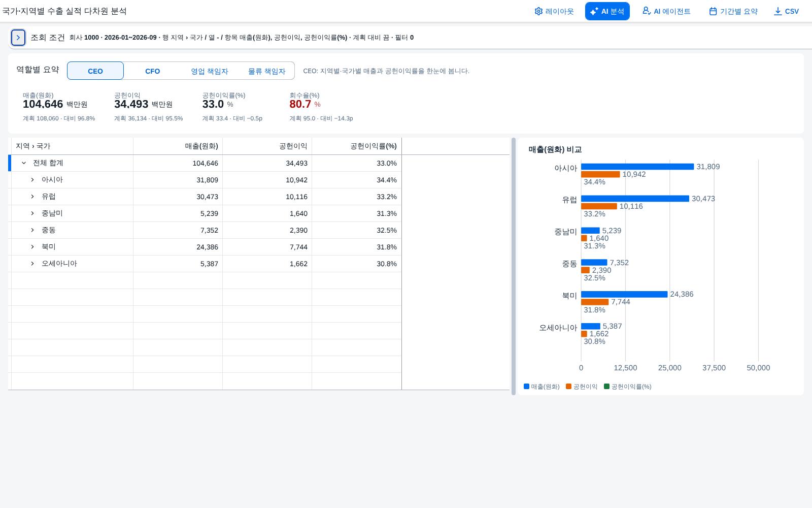Open the 기간별 요약 period summary
This screenshot has height=508, width=812.
(733, 11)
